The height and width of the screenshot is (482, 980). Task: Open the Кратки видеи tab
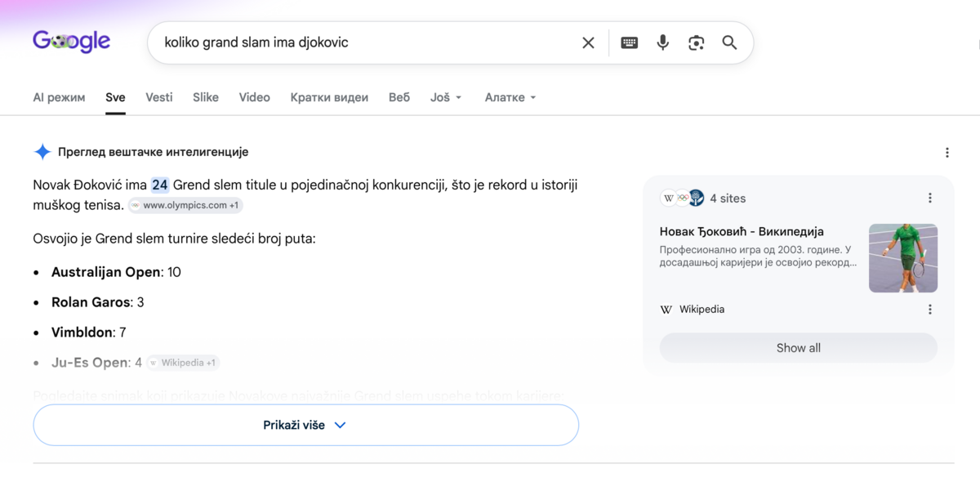pos(329,97)
